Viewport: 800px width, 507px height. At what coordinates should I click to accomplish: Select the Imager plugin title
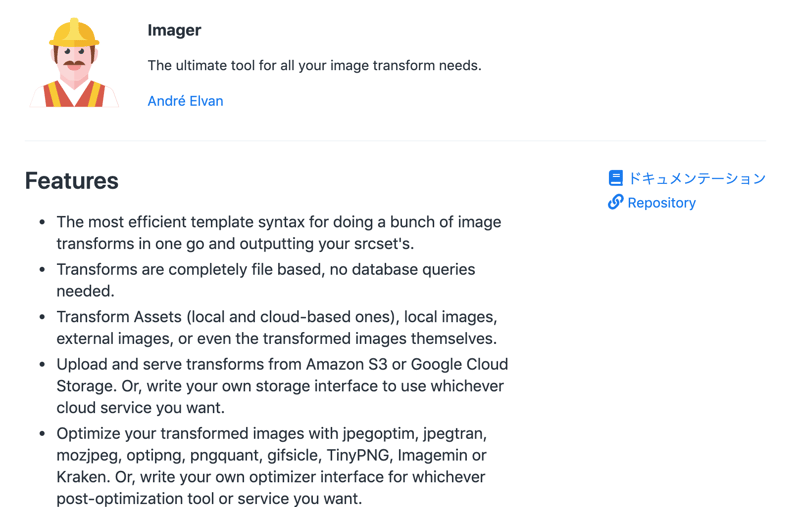[x=174, y=30]
